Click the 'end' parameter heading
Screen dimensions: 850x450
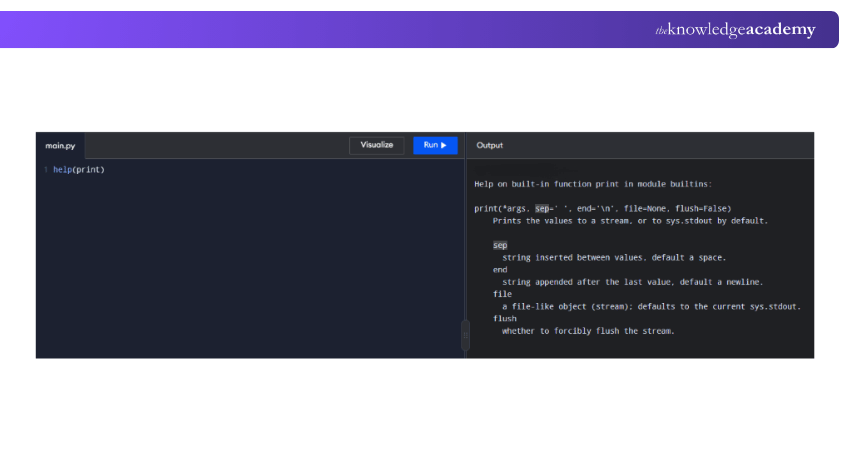(500, 270)
